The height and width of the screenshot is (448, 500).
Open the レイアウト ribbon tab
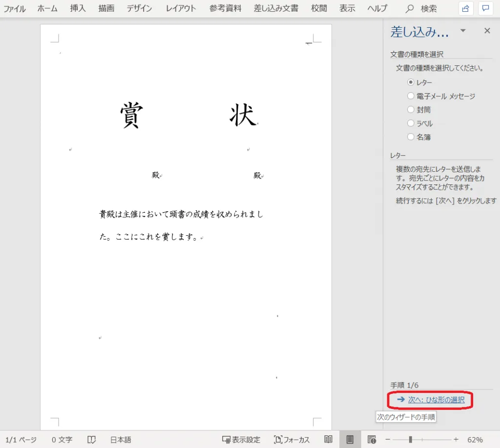pos(181,8)
